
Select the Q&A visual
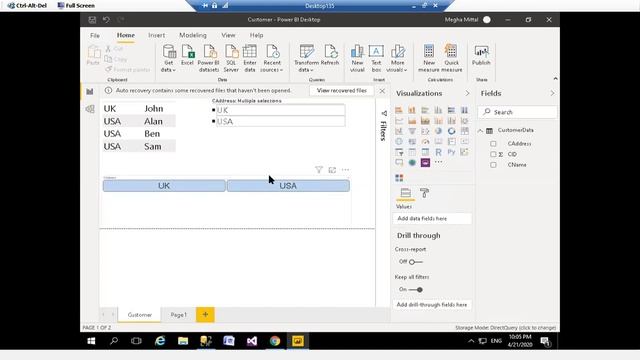click(399, 162)
